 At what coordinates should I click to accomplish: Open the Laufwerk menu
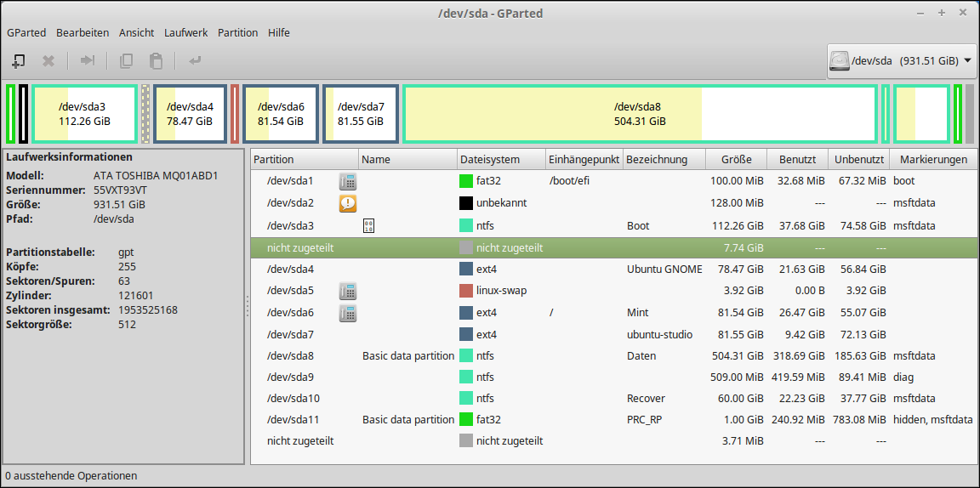click(185, 32)
